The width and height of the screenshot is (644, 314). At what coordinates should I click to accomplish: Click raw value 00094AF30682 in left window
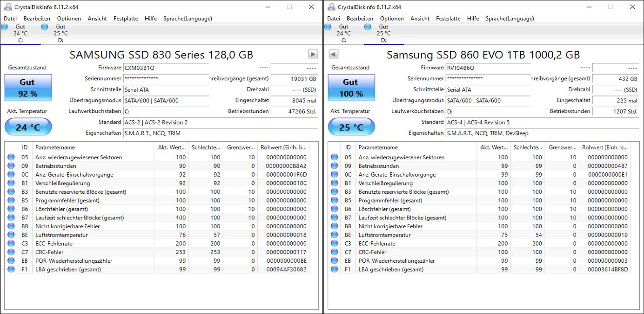[286, 269]
